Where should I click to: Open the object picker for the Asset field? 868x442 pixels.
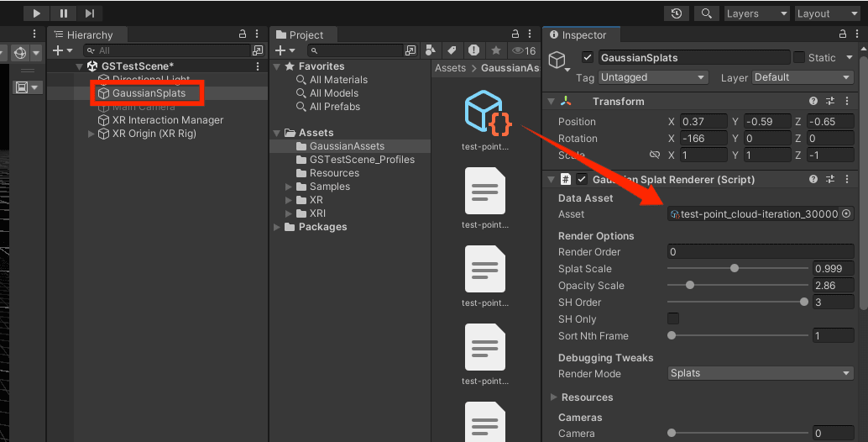pyautogui.click(x=846, y=214)
